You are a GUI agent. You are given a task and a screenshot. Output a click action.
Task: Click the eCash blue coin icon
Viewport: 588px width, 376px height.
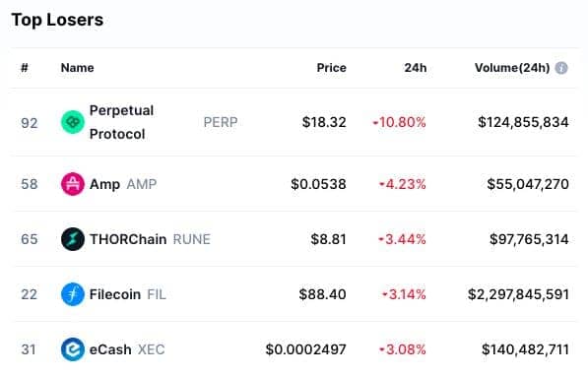pyautogui.click(x=73, y=349)
